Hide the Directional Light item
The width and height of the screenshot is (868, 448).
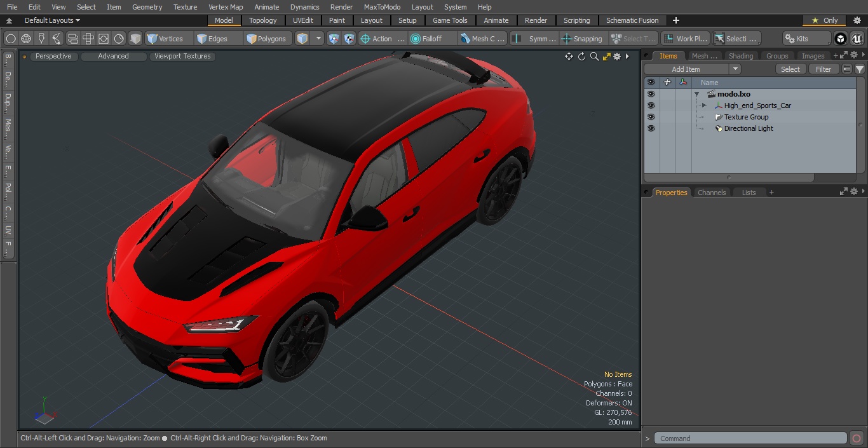(x=651, y=128)
